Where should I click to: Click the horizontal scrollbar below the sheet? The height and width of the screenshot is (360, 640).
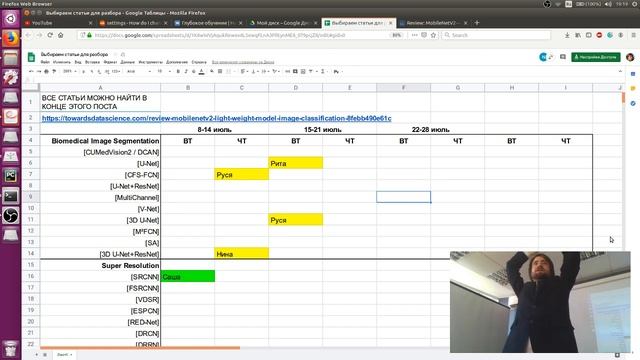pyautogui.click(x=140, y=348)
